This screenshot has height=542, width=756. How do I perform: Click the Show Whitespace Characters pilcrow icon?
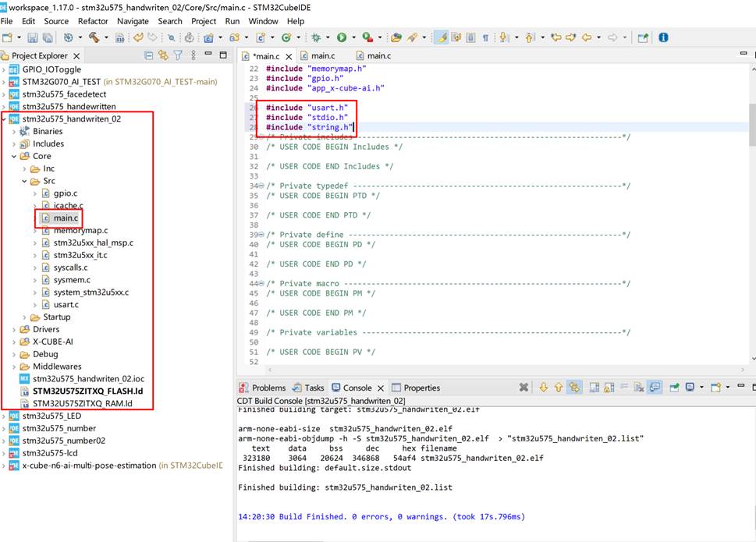pyautogui.click(x=485, y=37)
